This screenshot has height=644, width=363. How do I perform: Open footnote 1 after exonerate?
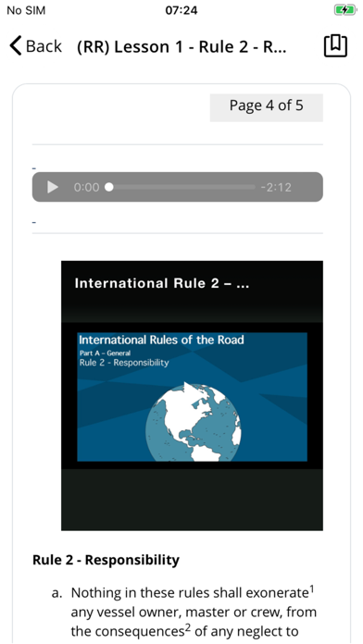tap(312, 589)
